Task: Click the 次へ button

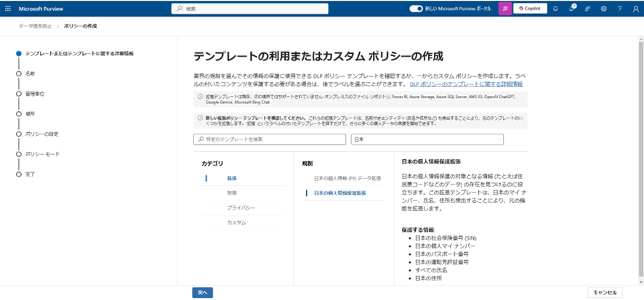Action: click(202, 292)
